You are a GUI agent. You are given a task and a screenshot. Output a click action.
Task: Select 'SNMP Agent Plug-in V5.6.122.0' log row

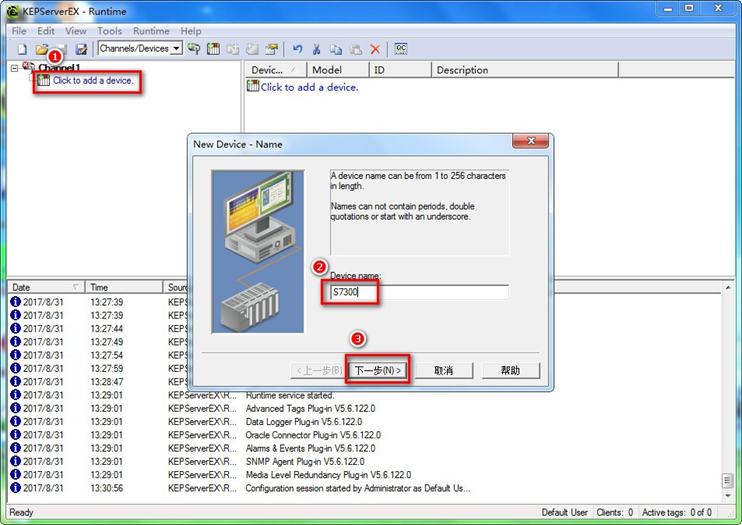[364, 462]
